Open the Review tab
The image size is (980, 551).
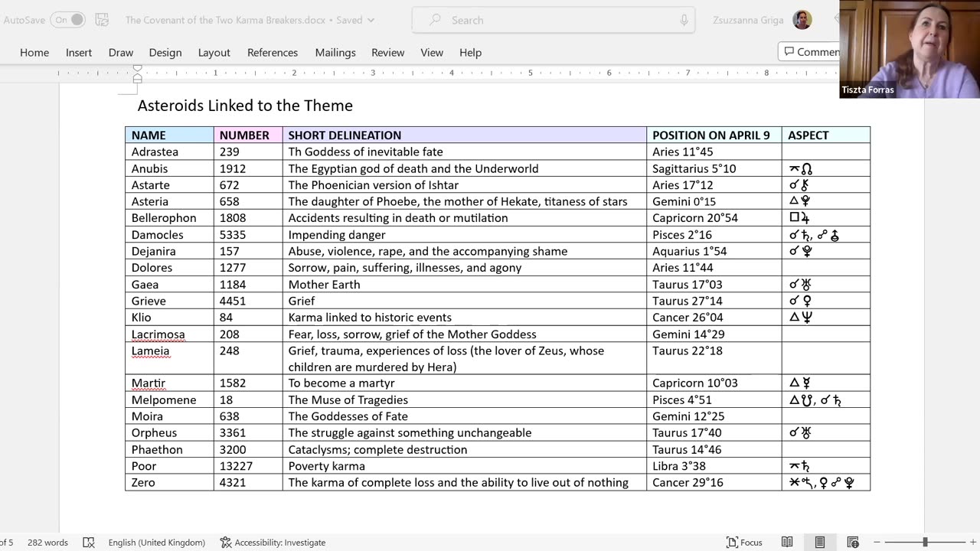point(388,53)
